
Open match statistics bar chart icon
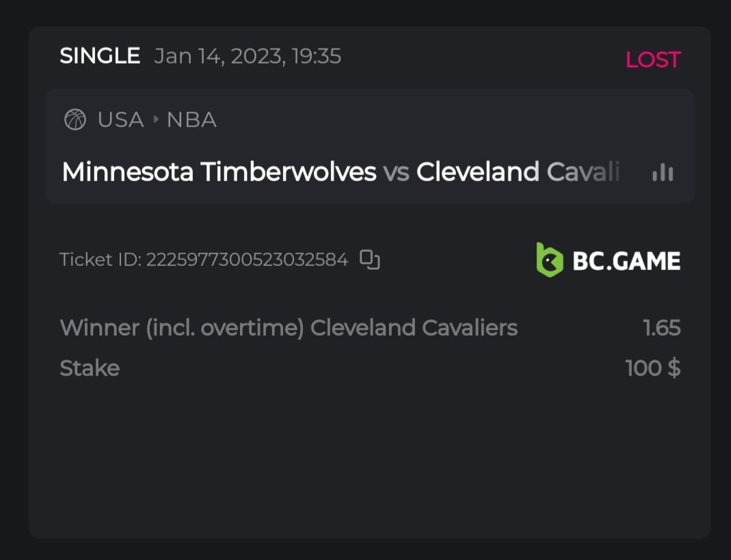point(663,172)
